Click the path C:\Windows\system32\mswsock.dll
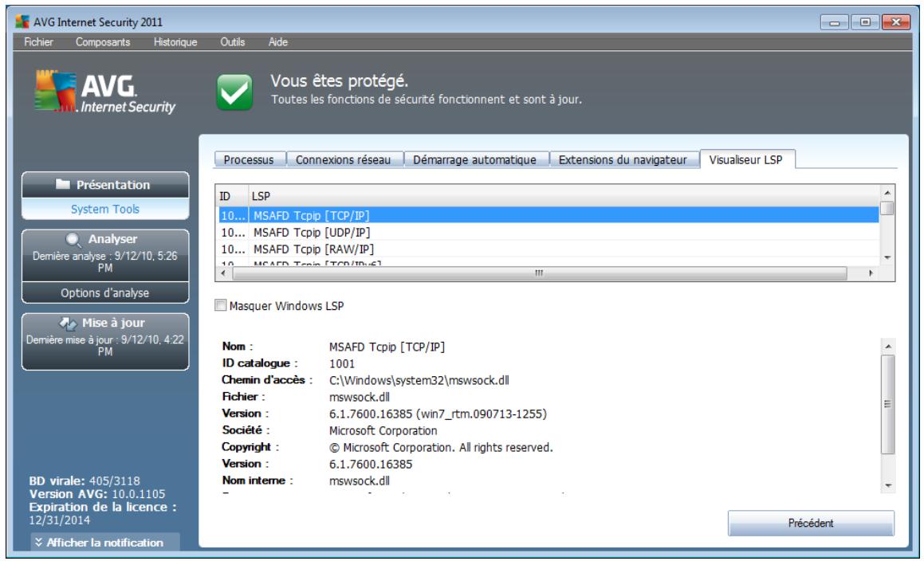Screen dimensions: 924x561 (x=419, y=380)
